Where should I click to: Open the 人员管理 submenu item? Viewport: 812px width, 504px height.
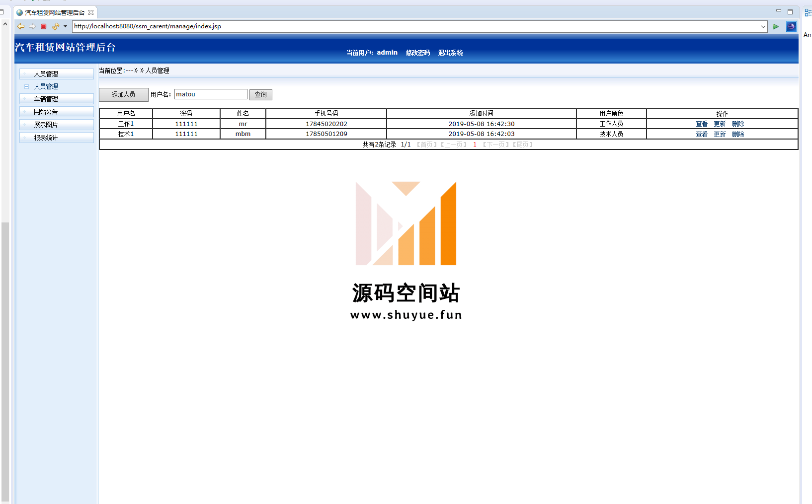click(x=46, y=86)
